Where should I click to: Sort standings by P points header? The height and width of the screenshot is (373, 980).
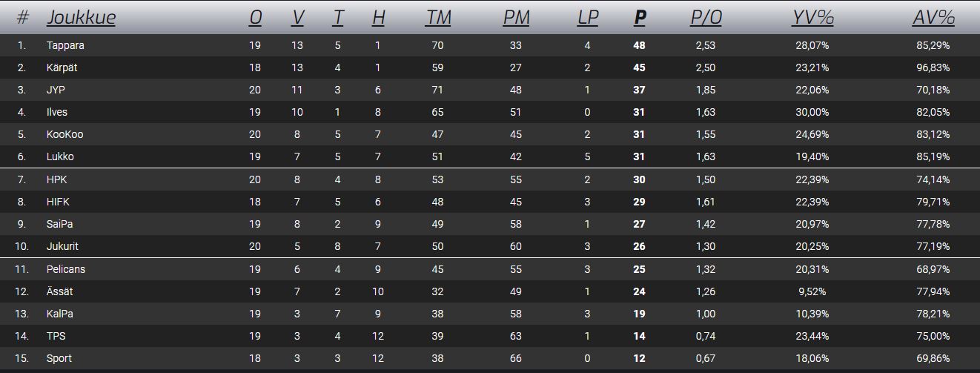tap(640, 17)
